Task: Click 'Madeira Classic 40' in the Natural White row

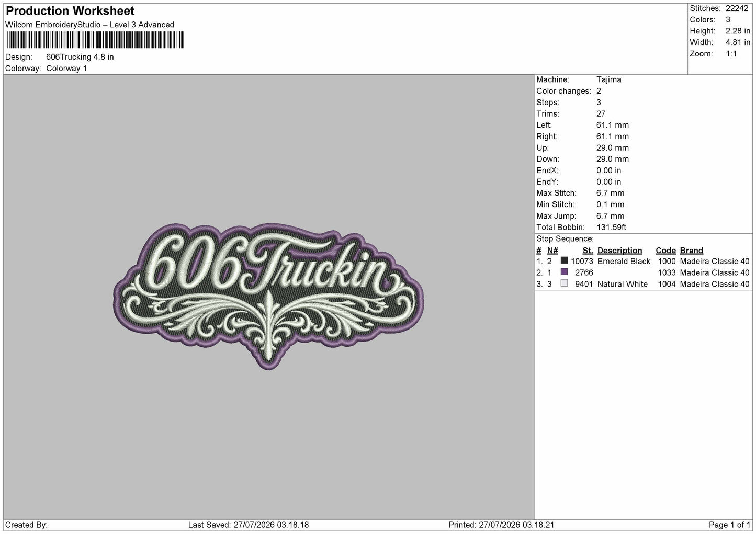Action: [715, 284]
